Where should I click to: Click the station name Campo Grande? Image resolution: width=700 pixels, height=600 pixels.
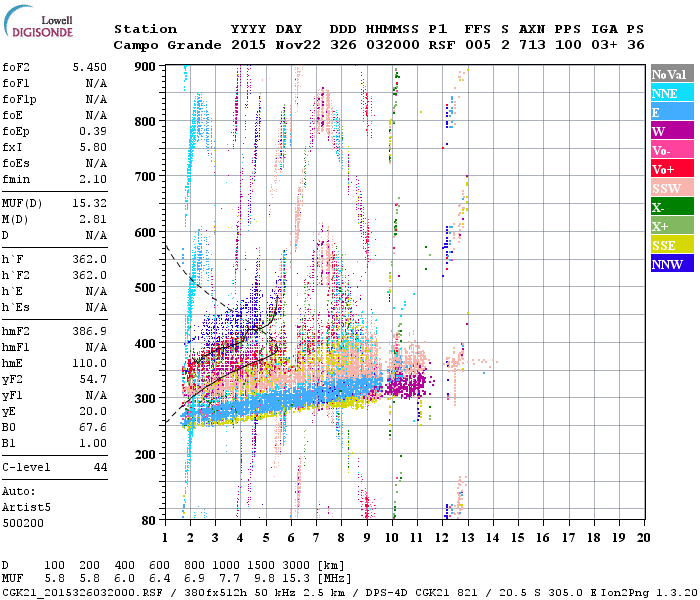pos(167,45)
